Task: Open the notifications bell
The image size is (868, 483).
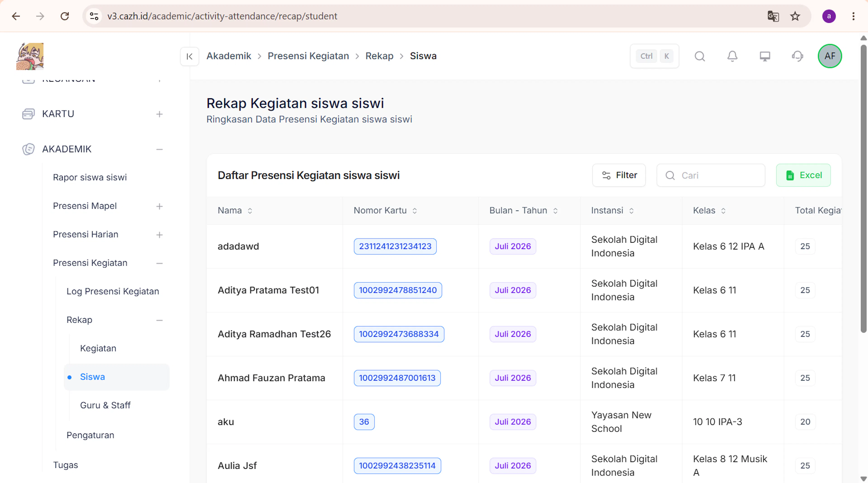Action: (732, 56)
